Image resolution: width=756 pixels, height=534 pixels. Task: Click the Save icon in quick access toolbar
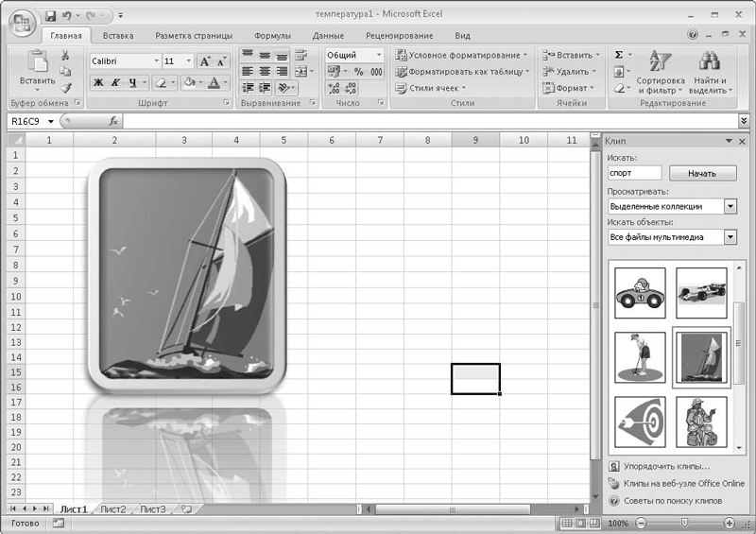[50, 15]
